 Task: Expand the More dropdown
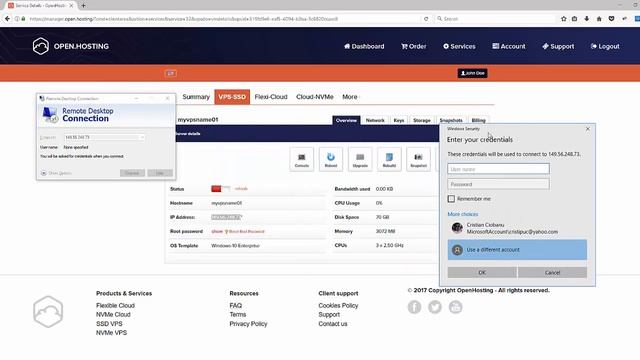(x=350, y=97)
